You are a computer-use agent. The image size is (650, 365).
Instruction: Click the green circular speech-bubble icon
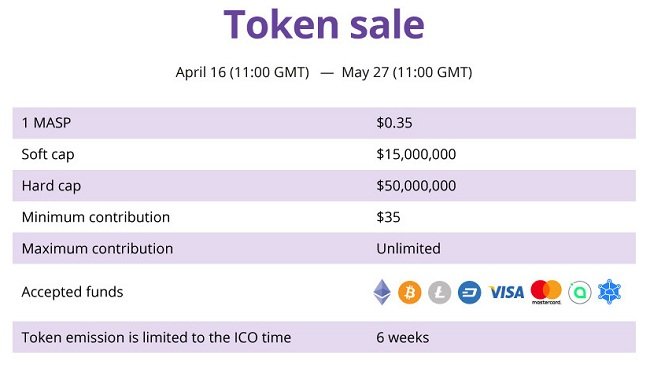(x=580, y=292)
